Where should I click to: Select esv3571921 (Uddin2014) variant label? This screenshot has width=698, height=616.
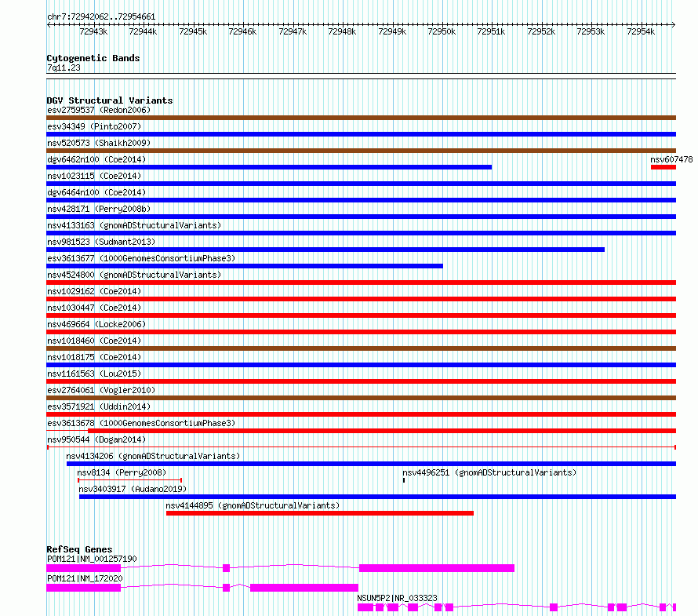pos(99,406)
